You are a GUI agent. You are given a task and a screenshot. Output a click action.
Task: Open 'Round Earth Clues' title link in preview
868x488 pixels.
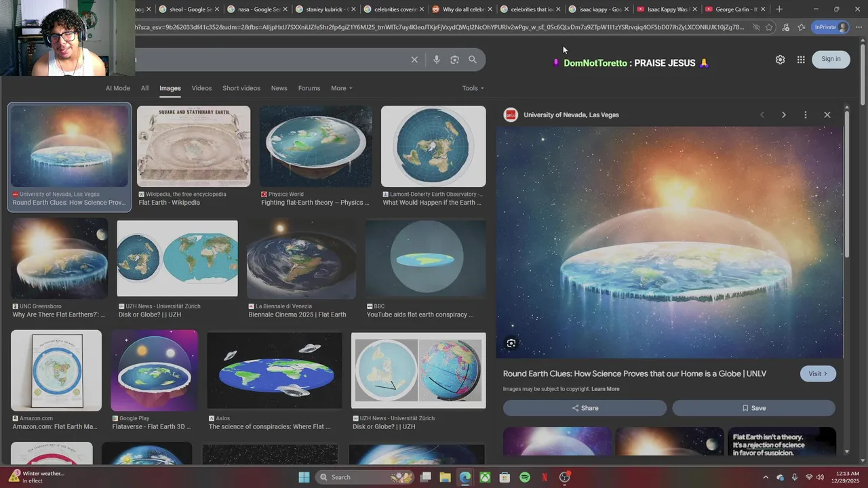coord(635,373)
